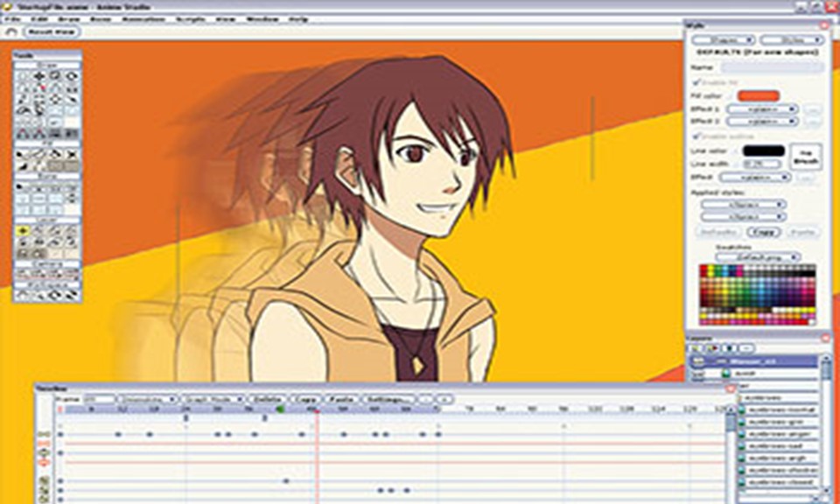Click the highlighted Translate Layer tool

click(x=23, y=231)
